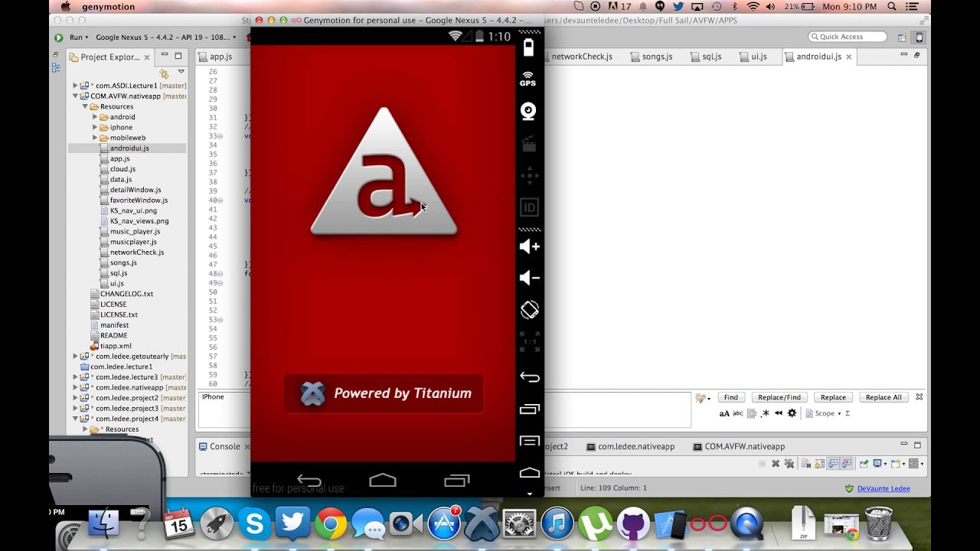980x551 pixels.
Task: Open the Genymotion camera widget
Action: click(x=528, y=112)
